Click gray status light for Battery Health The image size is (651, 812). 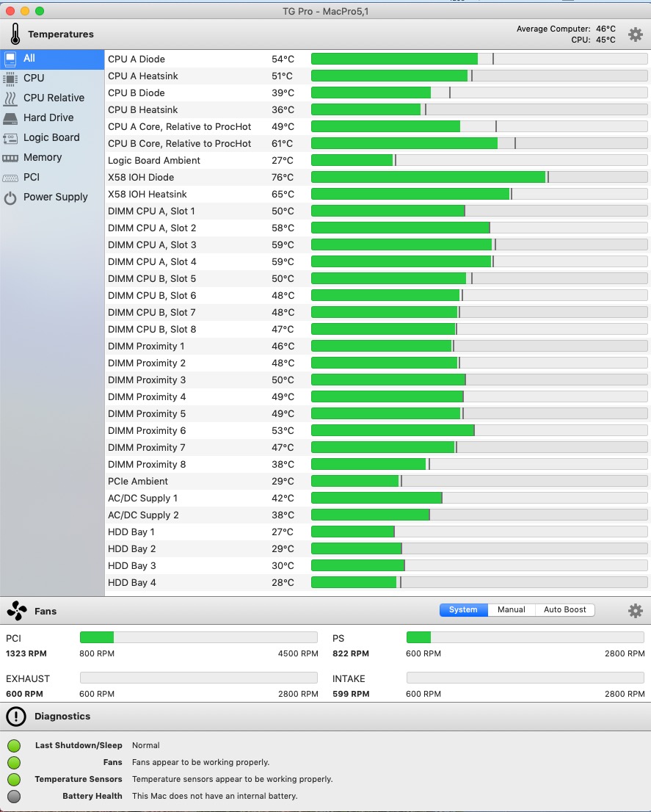point(14,796)
